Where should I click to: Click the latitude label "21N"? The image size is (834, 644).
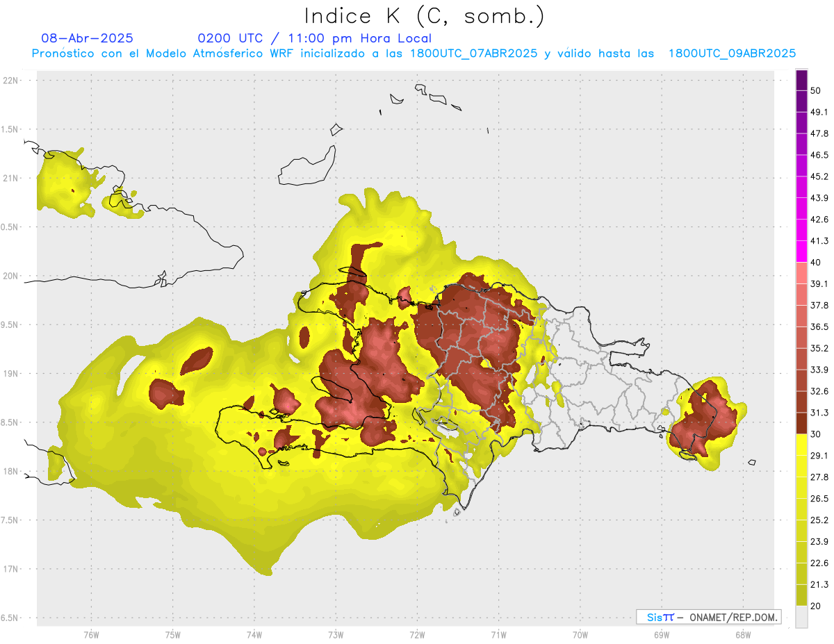pyautogui.click(x=10, y=179)
